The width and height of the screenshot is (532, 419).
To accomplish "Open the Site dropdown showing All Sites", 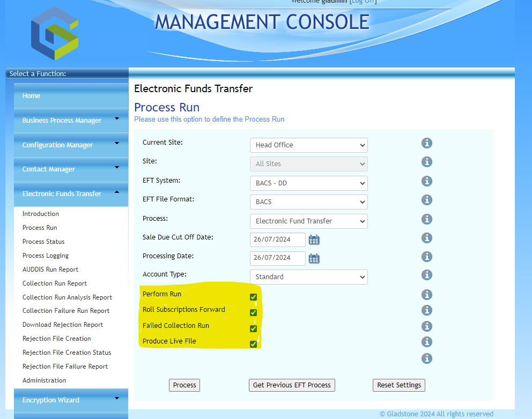I will coord(309,164).
